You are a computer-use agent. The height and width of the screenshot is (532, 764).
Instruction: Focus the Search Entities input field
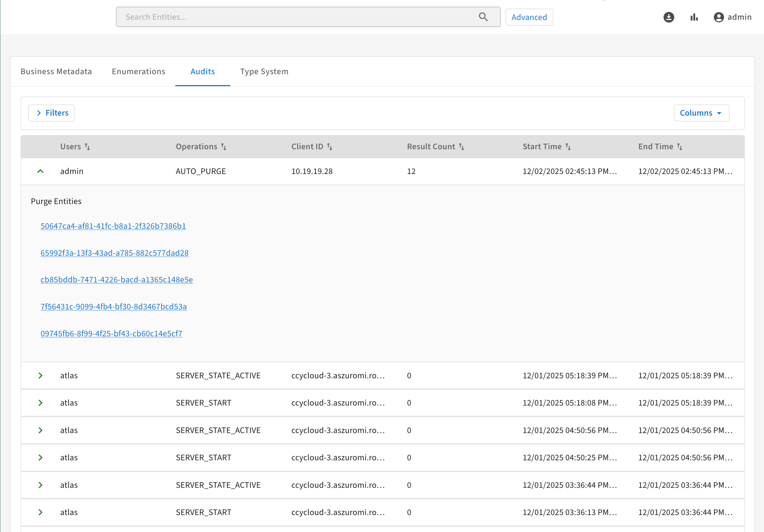296,17
